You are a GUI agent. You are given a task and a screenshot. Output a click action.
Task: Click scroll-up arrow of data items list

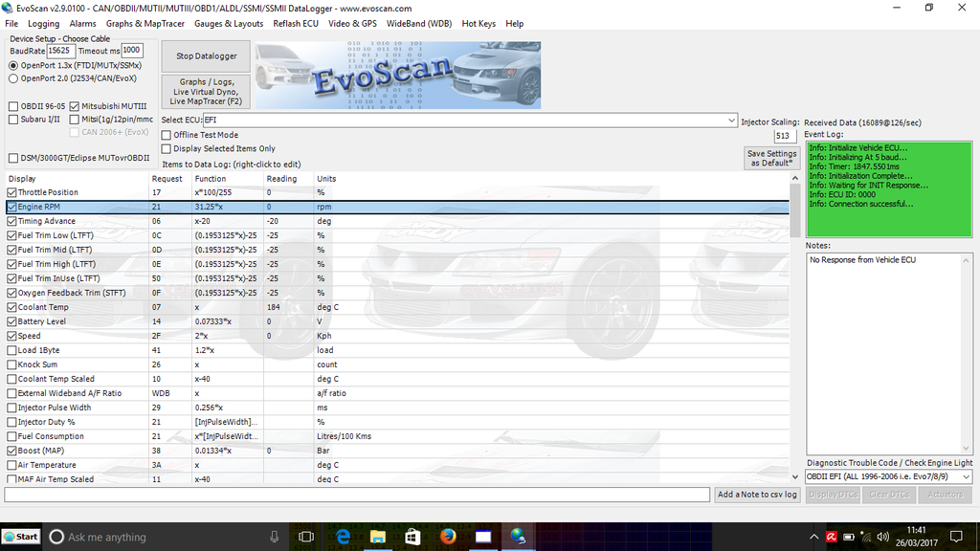pos(795,179)
